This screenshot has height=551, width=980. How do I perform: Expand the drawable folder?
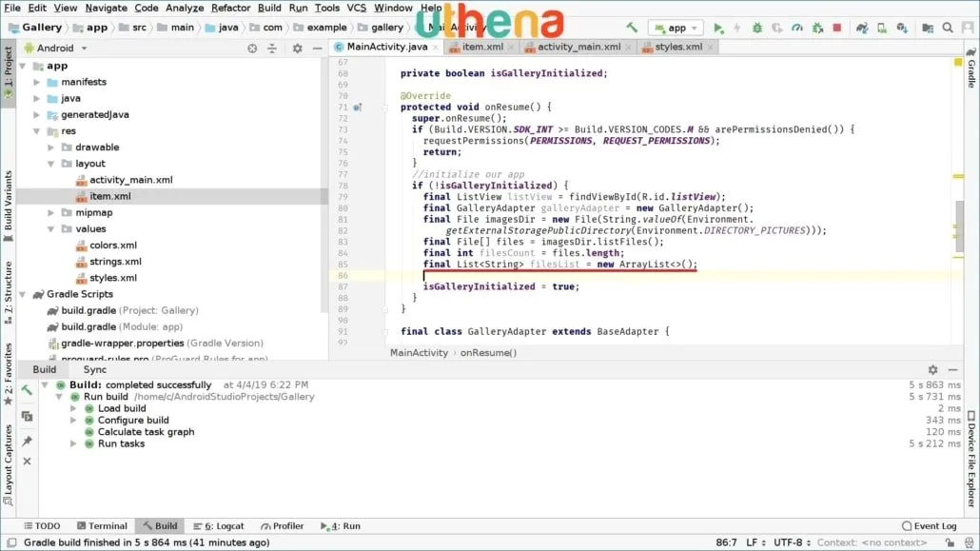click(51, 147)
